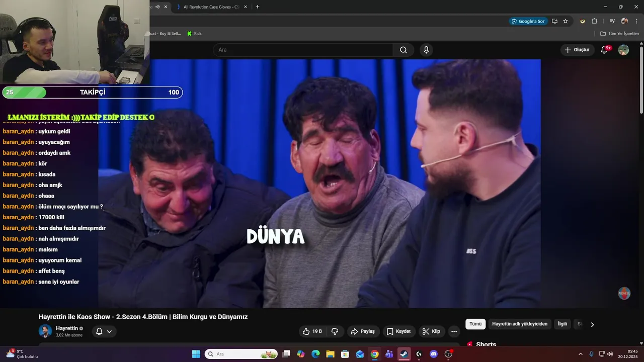Open Tüm Yer İşaretleri bookmarks folder
Screen dimensions: 644x362
[x=619, y=33]
